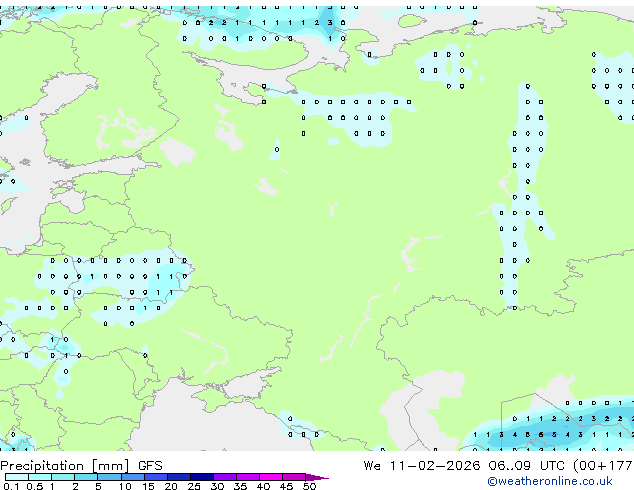Click the 'Precipitation [mm]' map title

(65, 466)
